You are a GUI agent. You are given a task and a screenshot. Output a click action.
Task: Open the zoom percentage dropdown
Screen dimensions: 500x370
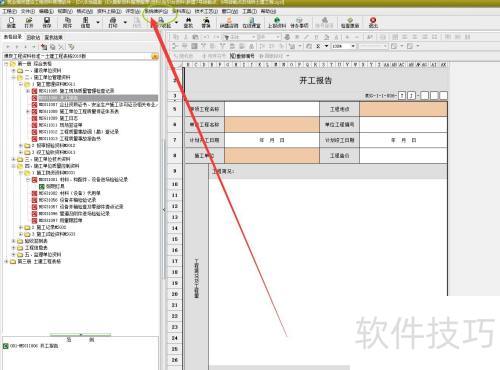click(353, 46)
